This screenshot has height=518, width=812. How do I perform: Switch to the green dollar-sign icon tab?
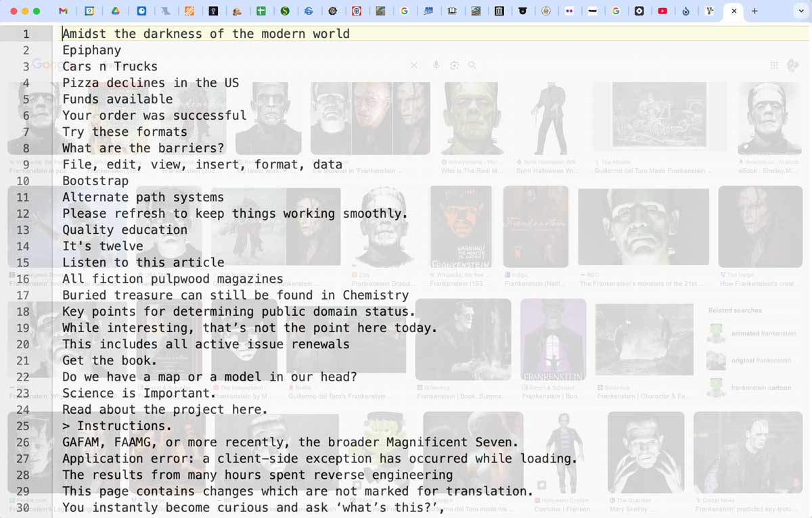(x=285, y=11)
